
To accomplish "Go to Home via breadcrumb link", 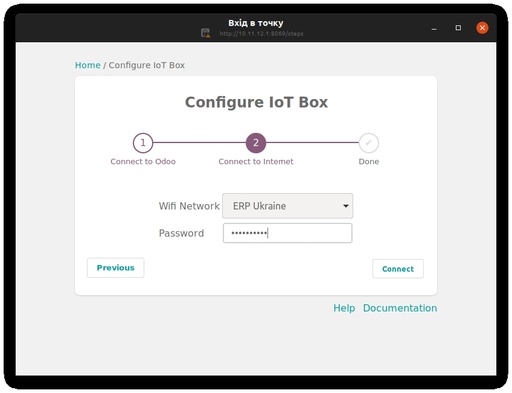I will [87, 65].
